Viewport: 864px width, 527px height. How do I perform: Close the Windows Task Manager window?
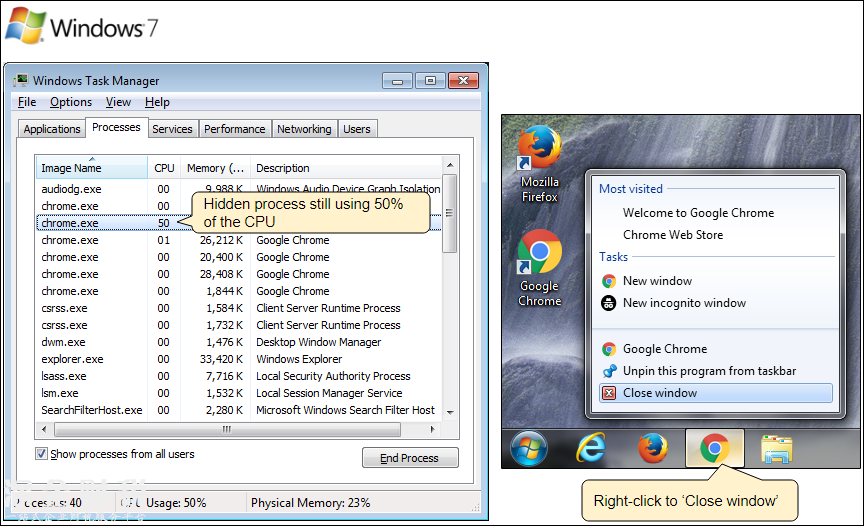[x=463, y=81]
